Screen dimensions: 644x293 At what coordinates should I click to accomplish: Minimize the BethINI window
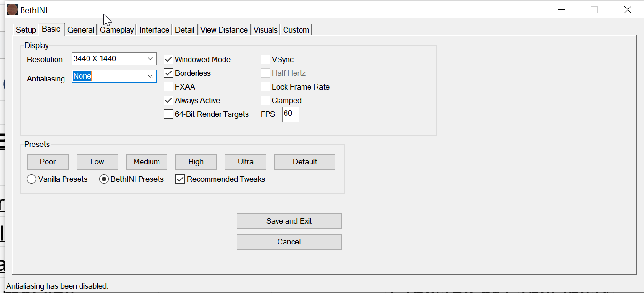click(561, 10)
